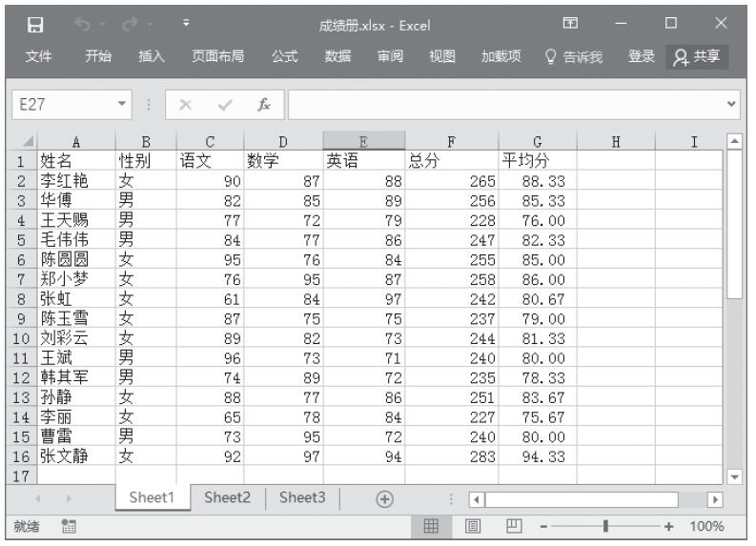756x546 pixels.
Task: Click the 共享 share button
Action: (695, 57)
